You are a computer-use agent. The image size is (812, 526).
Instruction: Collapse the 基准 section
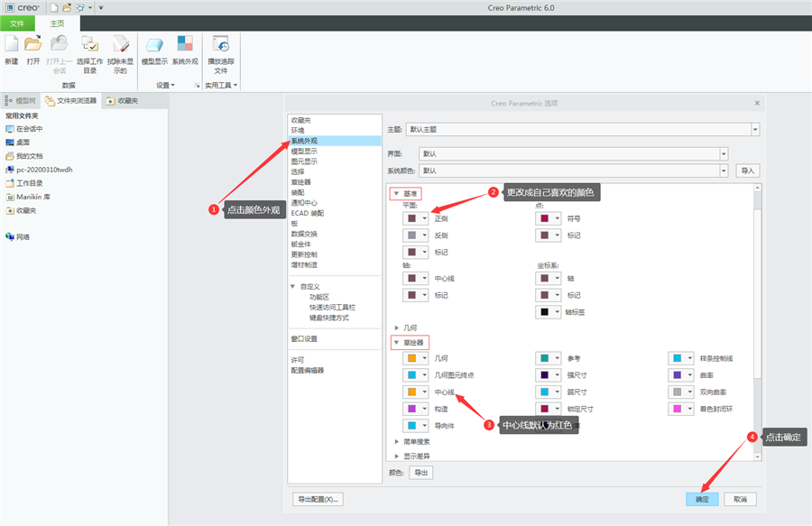(396, 194)
